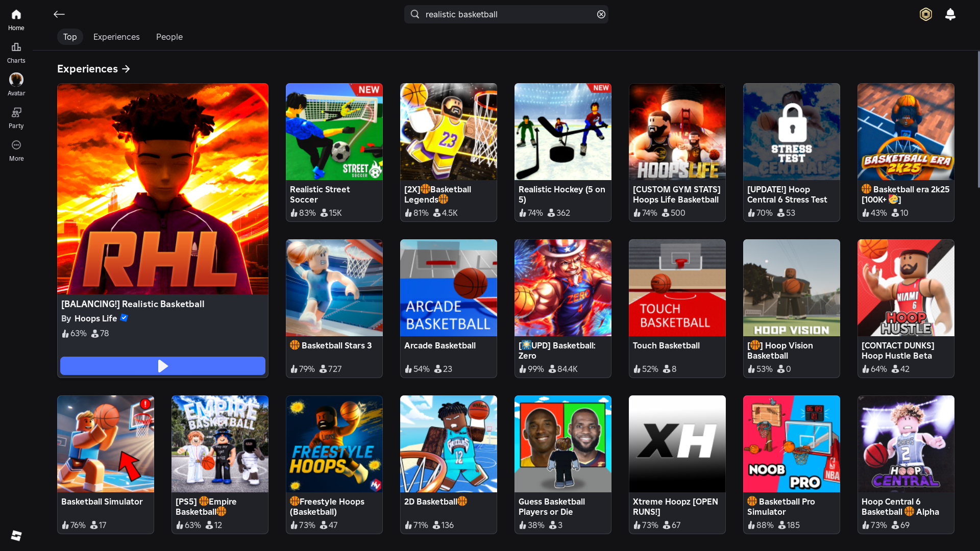This screenshot has width=980, height=551.
Task: Play Realistic Basketball with the blue button
Action: point(163,366)
